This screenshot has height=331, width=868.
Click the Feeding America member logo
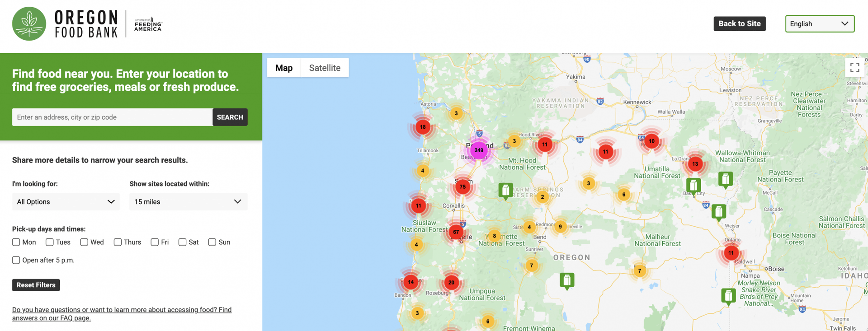tap(148, 24)
